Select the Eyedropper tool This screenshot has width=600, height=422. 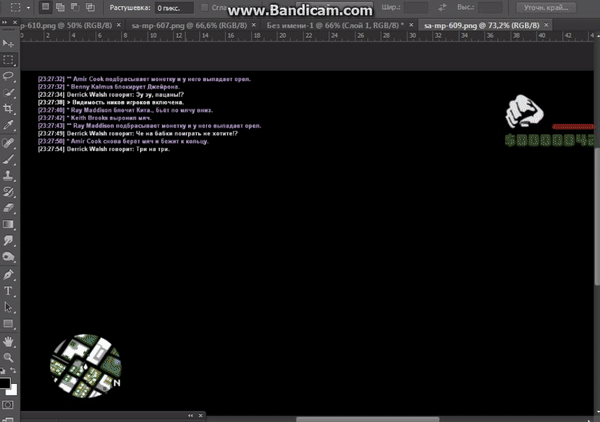coord(8,125)
